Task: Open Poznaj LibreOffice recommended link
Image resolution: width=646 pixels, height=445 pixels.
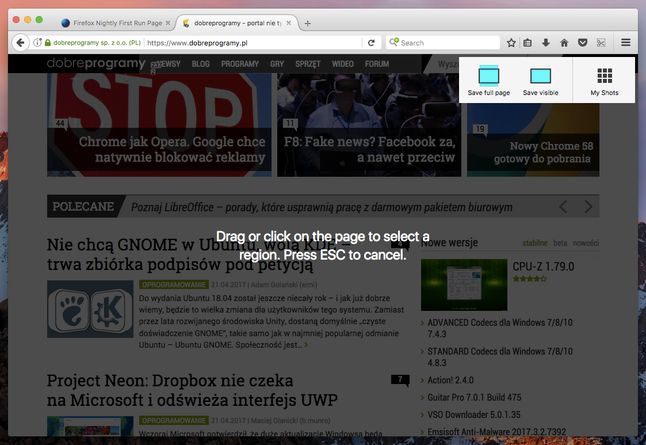Action: pos(321,207)
